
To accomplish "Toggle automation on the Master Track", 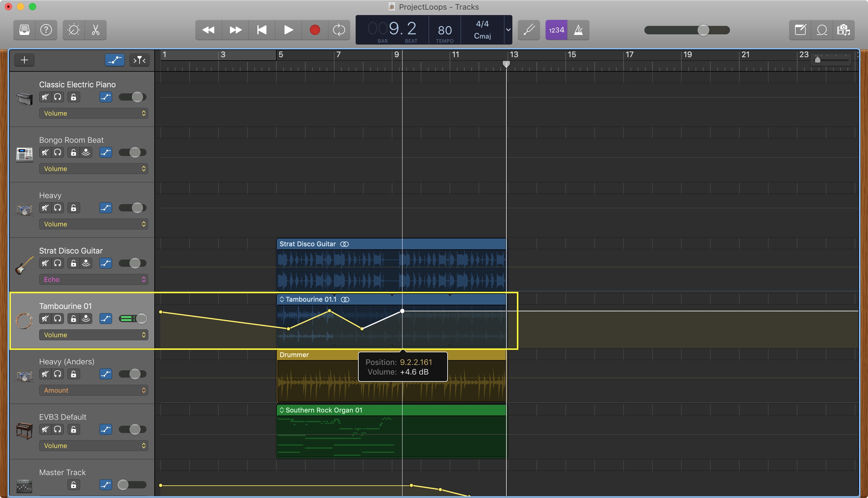I will pyautogui.click(x=106, y=485).
